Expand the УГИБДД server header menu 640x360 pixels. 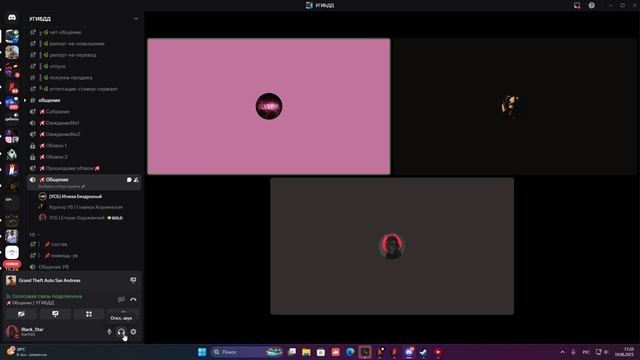[136, 19]
